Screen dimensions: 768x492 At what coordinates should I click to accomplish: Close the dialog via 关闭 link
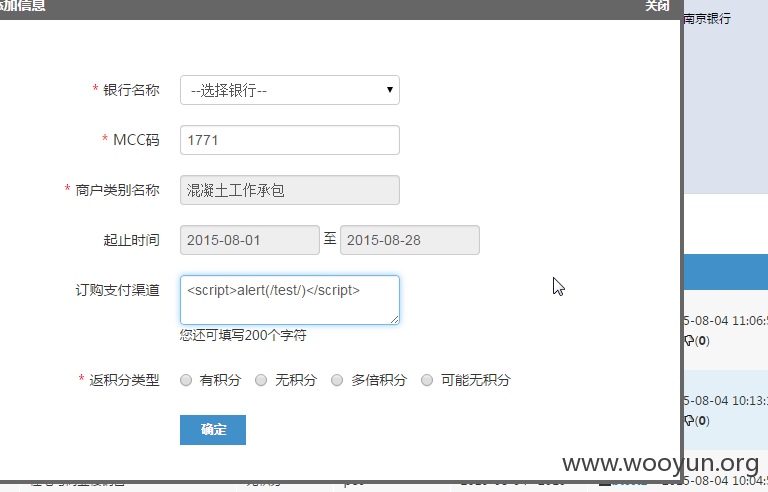pos(657,6)
